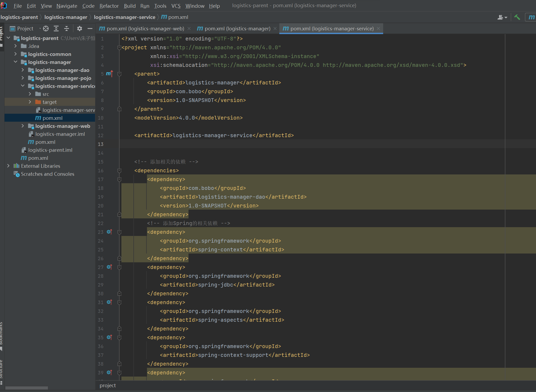Click the parent POM gutter icon on line 5
The width and height of the screenshot is (536, 392).
click(x=109, y=74)
